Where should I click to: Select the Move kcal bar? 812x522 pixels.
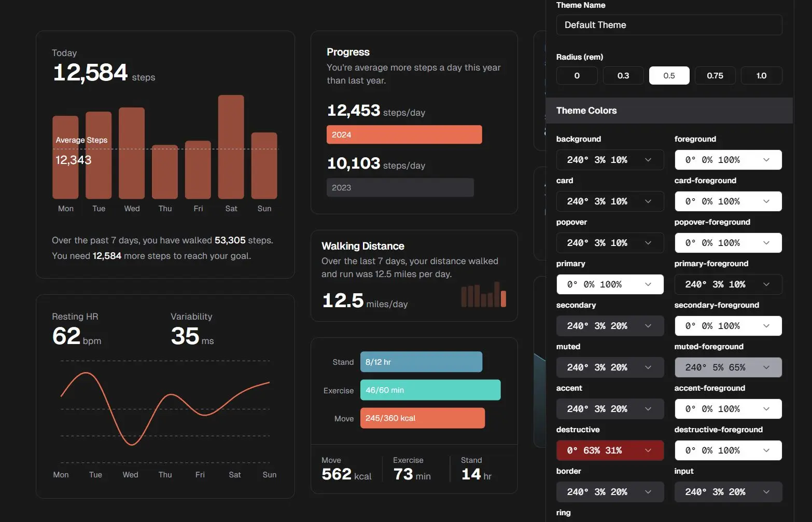click(x=423, y=418)
